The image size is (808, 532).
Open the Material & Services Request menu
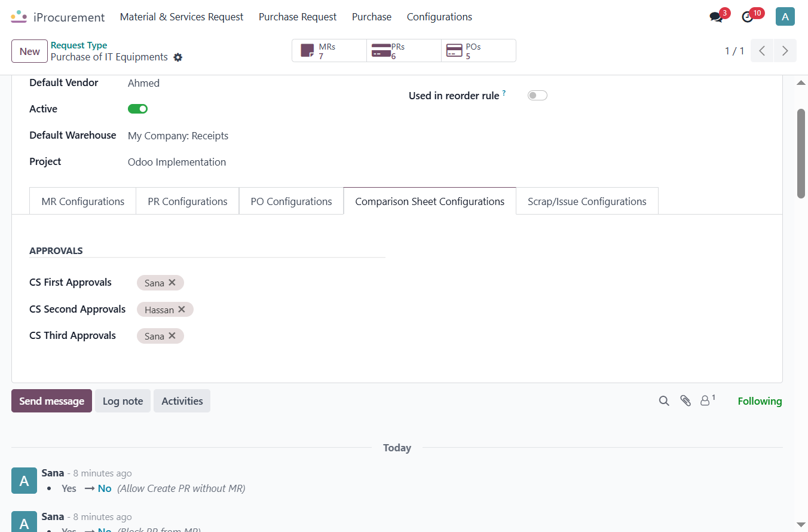tap(182, 17)
